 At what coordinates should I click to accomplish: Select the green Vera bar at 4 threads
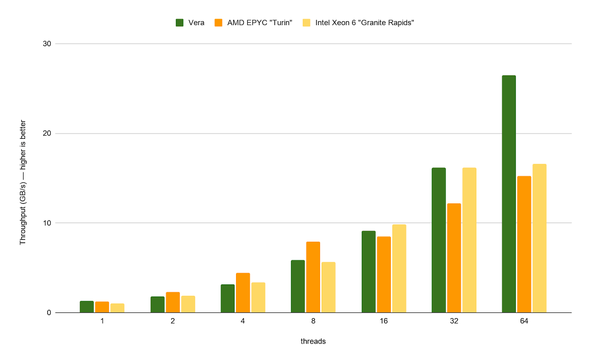[x=228, y=298]
